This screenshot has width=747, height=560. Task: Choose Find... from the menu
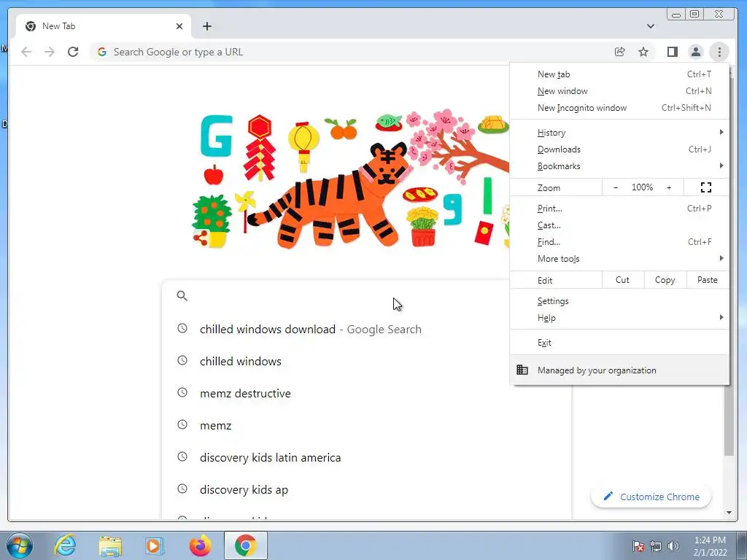(x=619, y=242)
